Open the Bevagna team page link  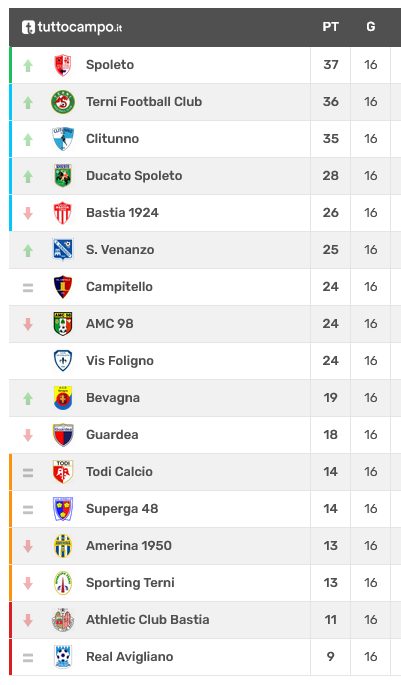pyautogui.click(x=113, y=398)
